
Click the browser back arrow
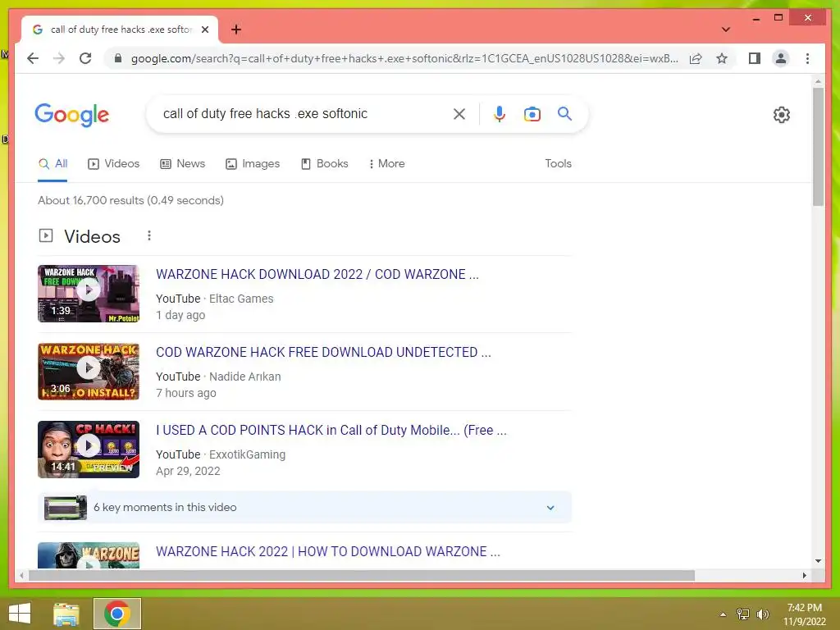33,58
